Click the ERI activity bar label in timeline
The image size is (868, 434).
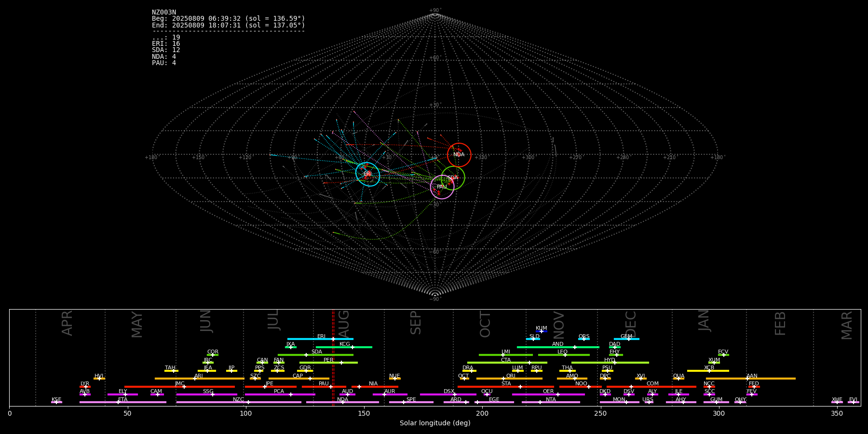coord(322,337)
